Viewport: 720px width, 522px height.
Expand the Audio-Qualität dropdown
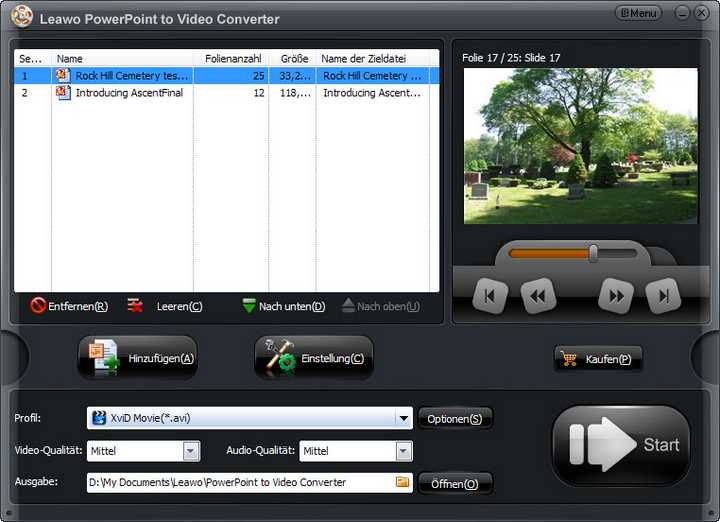point(404,451)
